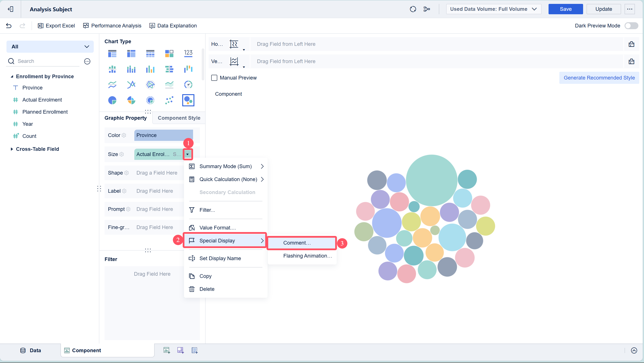Click the refresh circle icon in header

coord(413,9)
